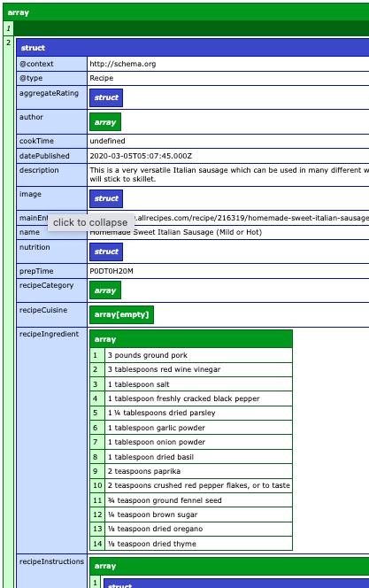Click the Recipe type value
Viewport: 369px width, 588px height.
point(102,78)
